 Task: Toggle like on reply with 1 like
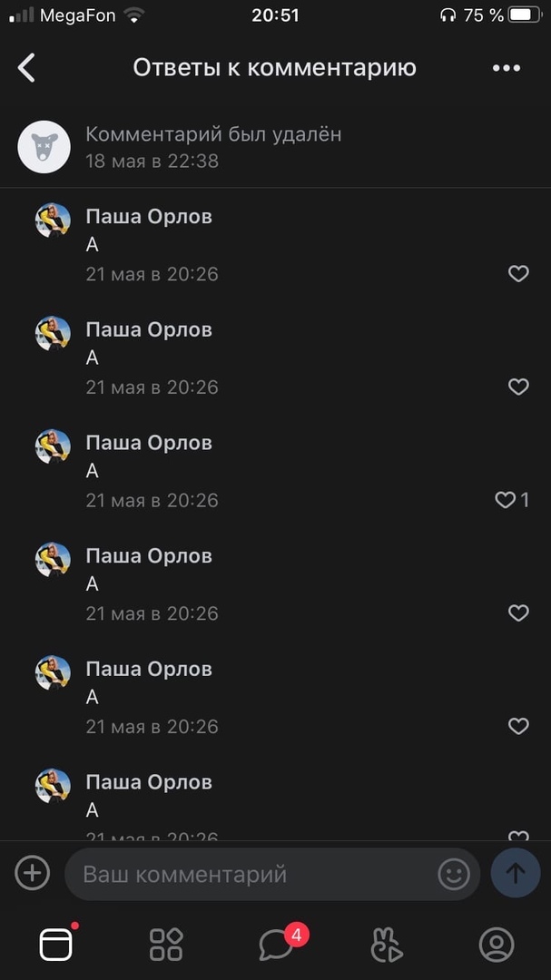coord(507,500)
